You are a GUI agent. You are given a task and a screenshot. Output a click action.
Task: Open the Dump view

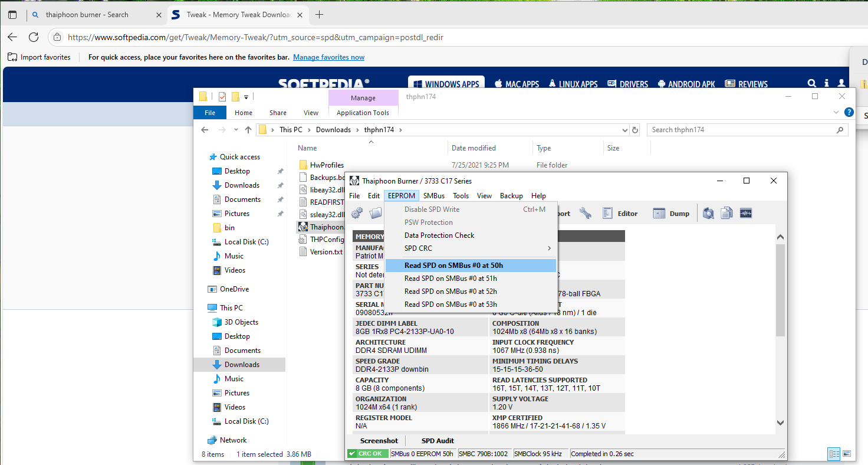click(x=672, y=213)
